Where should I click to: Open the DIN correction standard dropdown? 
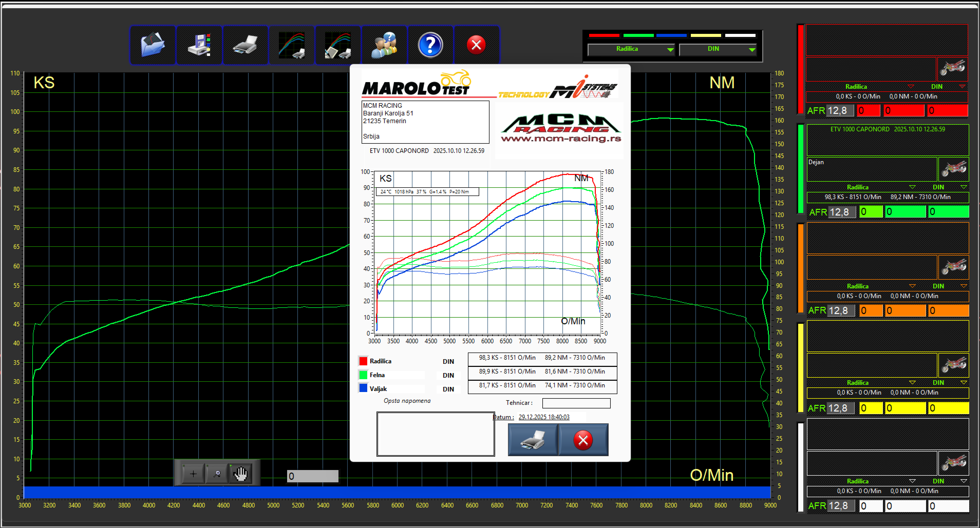[x=718, y=49]
